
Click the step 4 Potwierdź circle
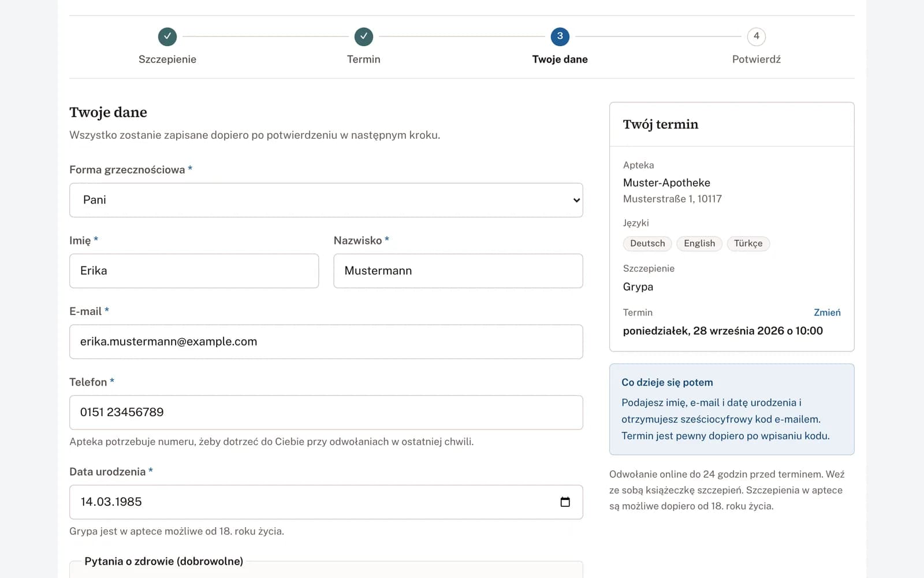(x=757, y=36)
